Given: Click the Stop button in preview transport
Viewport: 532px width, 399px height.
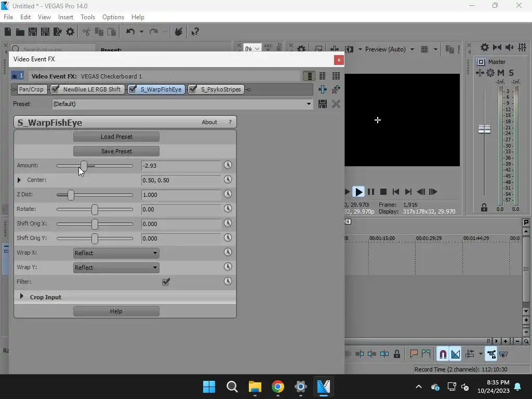Looking at the screenshot, I should (383, 192).
